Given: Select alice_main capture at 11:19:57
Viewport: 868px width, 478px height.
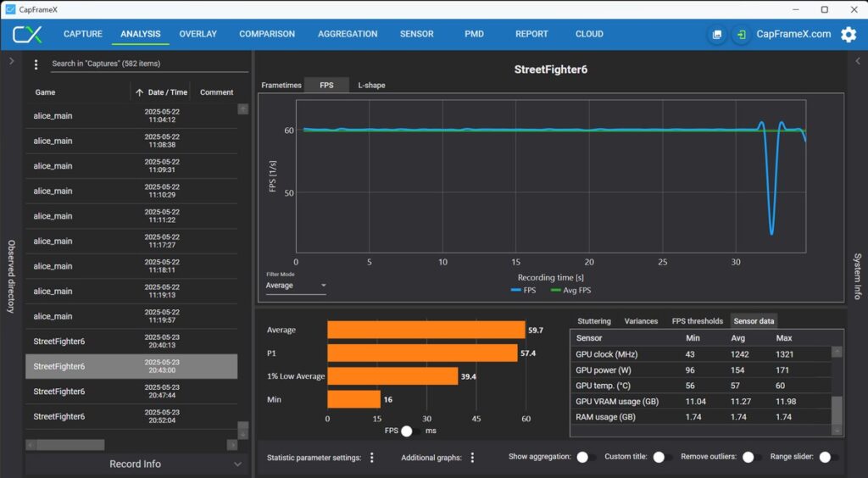Looking at the screenshot, I should [x=131, y=316].
